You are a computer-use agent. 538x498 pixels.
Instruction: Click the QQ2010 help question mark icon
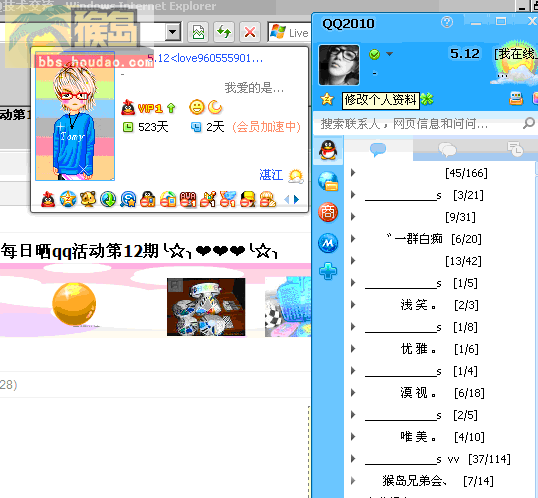[x=447, y=23]
